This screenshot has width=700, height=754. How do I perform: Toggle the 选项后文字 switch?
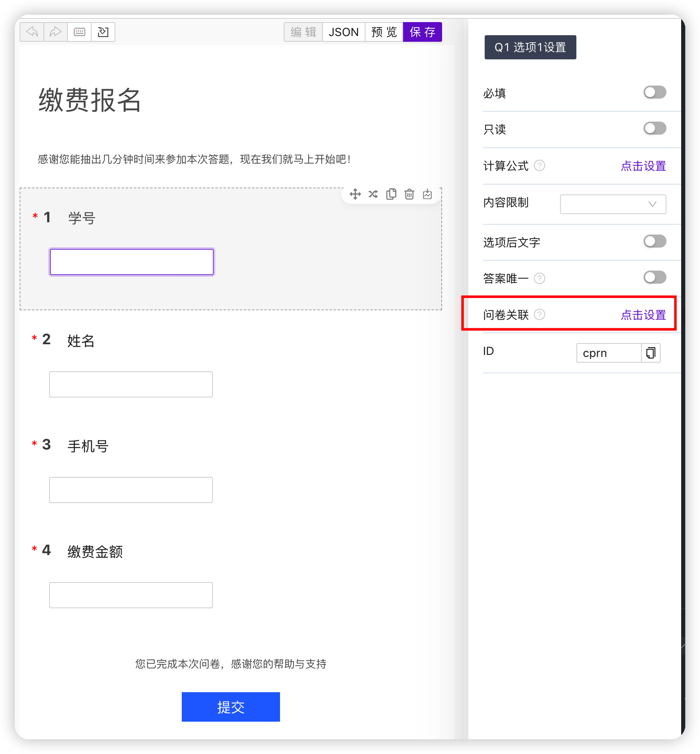pyautogui.click(x=654, y=242)
